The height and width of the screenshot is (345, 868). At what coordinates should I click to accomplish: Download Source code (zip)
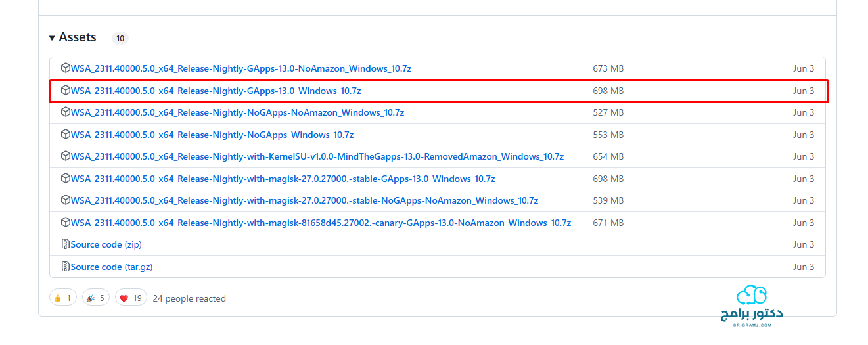click(106, 244)
